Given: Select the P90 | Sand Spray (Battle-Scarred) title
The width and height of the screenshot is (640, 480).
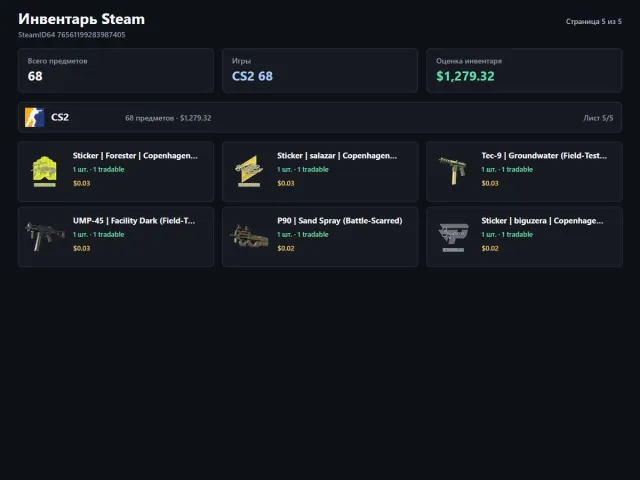Looking at the screenshot, I should pos(340,221).
